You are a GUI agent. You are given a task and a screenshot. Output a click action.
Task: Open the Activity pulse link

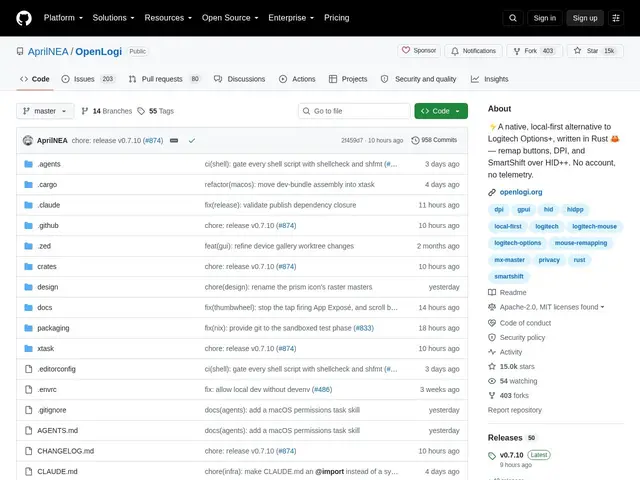coord(505,352)
